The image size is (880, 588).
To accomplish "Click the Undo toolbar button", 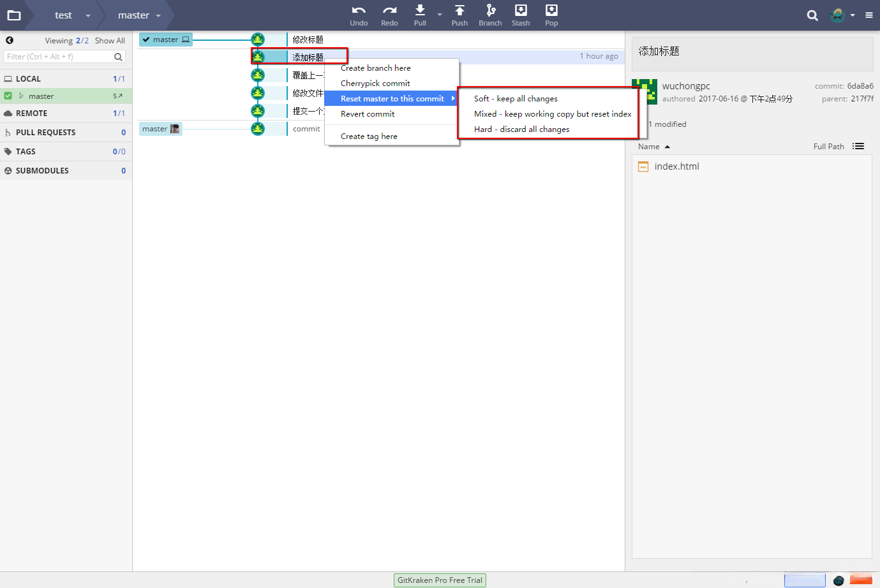I will click(x=359, y=15).
